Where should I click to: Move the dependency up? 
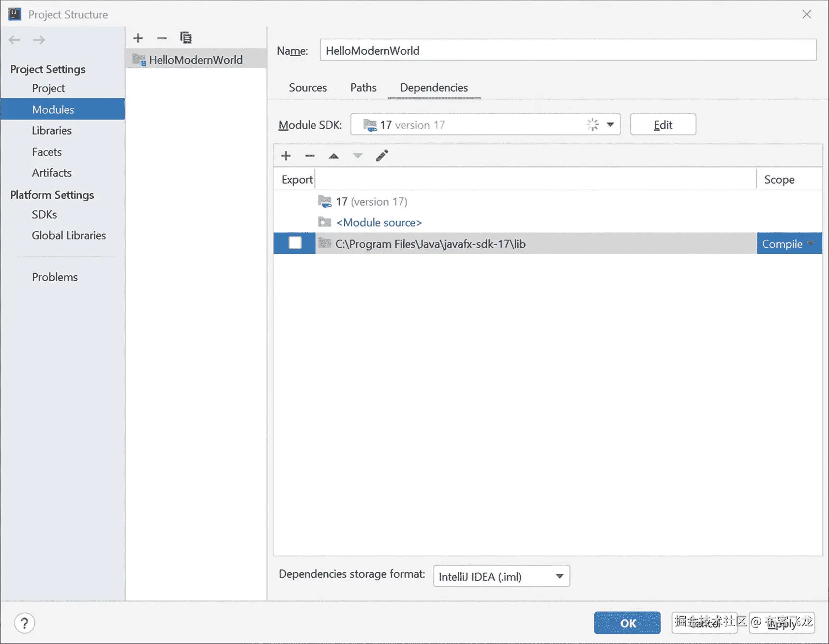[333, 156]
